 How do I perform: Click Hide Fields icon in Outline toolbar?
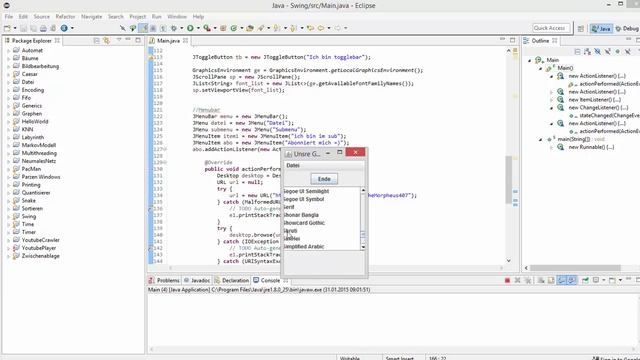(598, 51)
